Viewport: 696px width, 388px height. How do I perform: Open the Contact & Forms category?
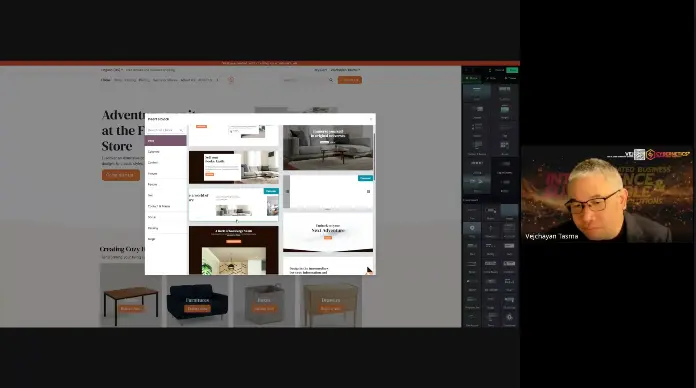(166, 206)
